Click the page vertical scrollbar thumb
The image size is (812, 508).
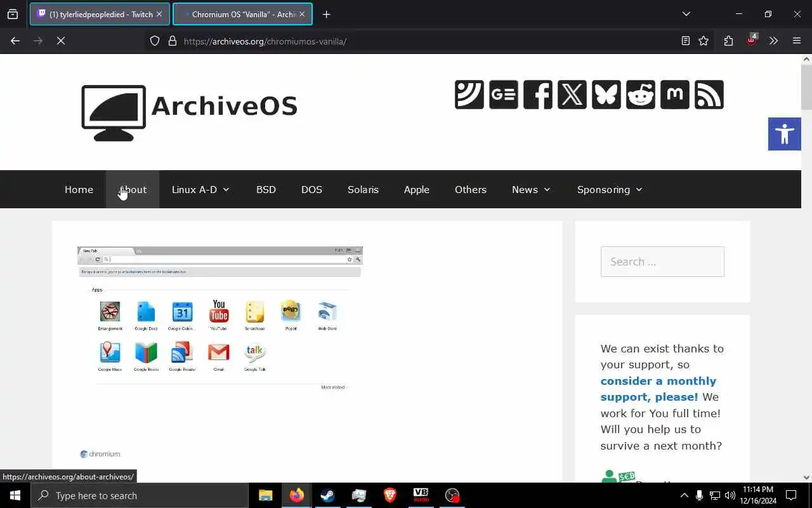pyautogui.click(x=806, y=88)
